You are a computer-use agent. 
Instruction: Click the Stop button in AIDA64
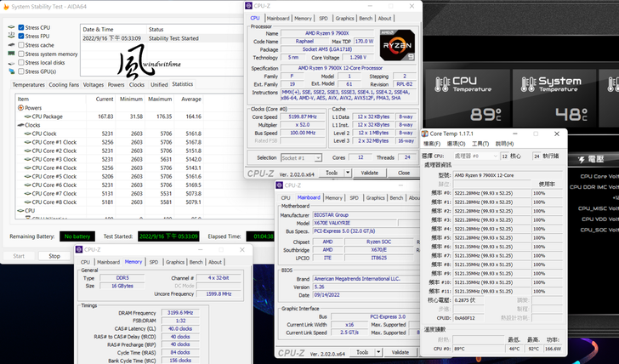pyautogui.click(x=54, y=256)
